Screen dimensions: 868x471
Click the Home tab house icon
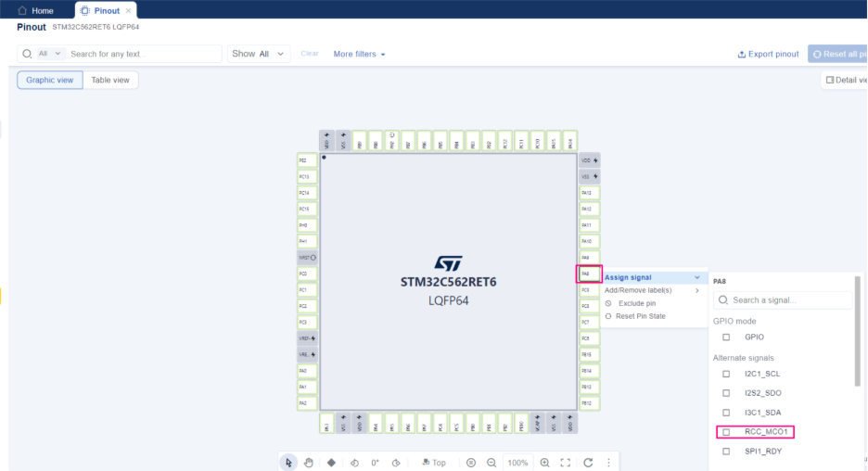point(22,10)
